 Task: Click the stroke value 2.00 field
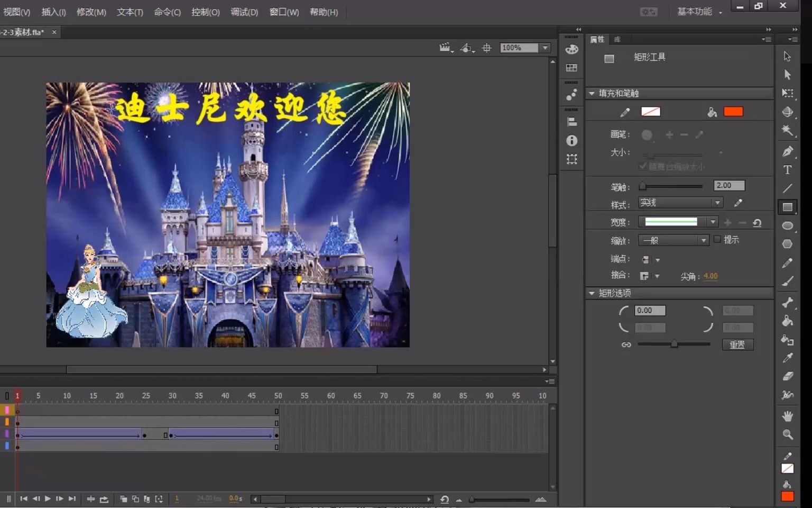tap(729, 185)
